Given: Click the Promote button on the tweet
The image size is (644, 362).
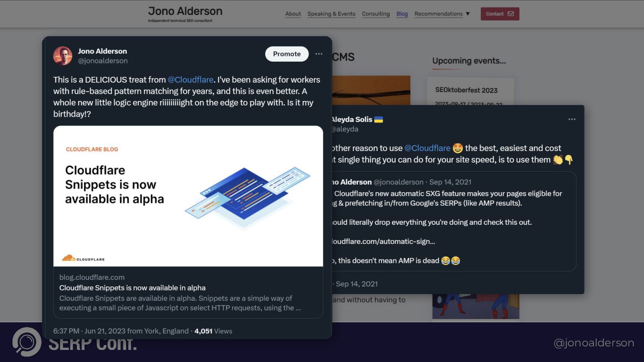Looking at the screenshot, I should (287, 54).
